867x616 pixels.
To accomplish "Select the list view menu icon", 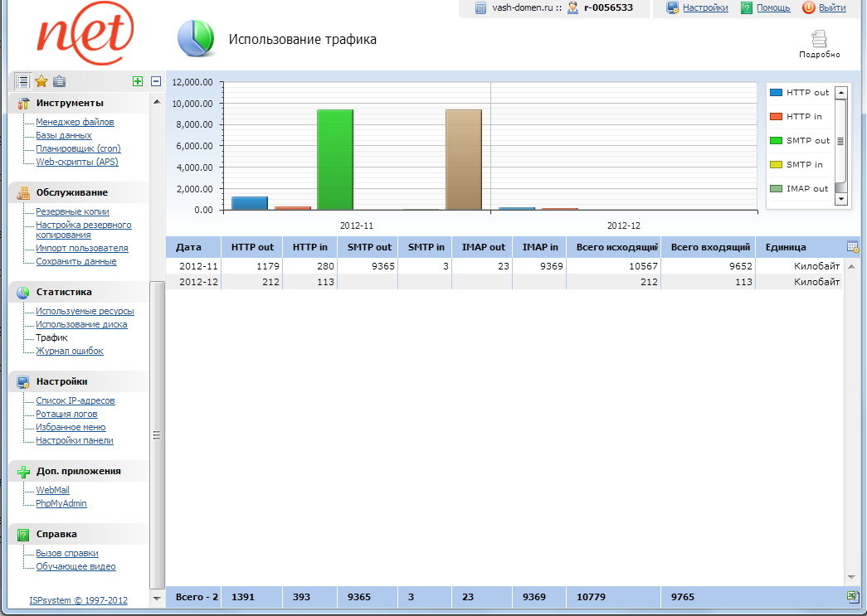I will (23, 81).
